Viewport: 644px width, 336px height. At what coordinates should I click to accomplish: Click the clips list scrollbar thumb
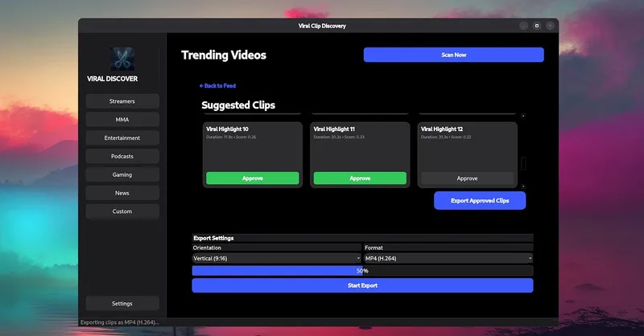pos(523,164)
